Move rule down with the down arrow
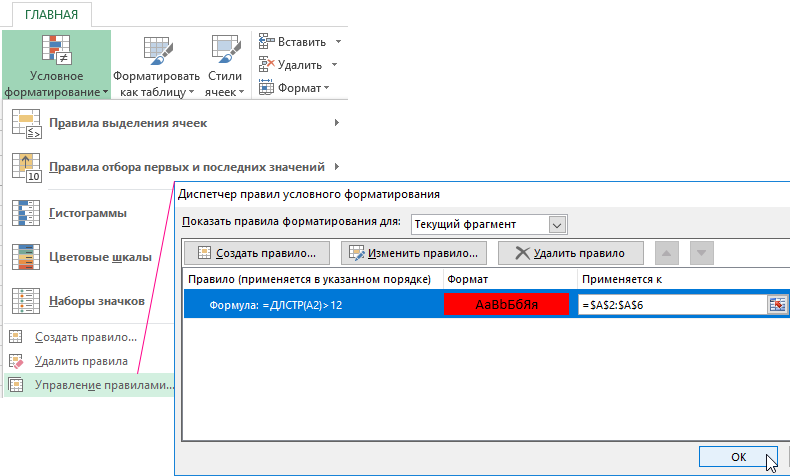Image resolution: width=790 pixels, height=476 pixels. 701,253
